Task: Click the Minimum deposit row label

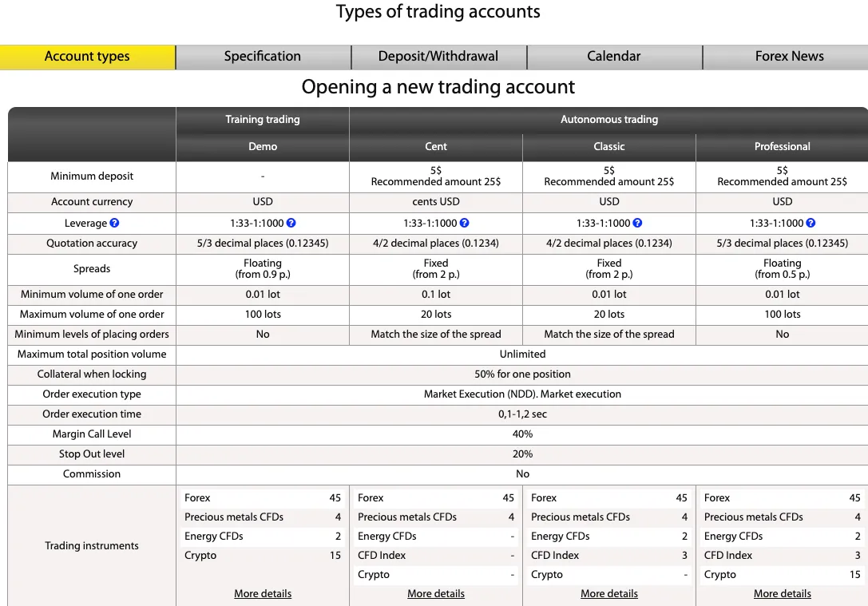Action: coord(92,176)
